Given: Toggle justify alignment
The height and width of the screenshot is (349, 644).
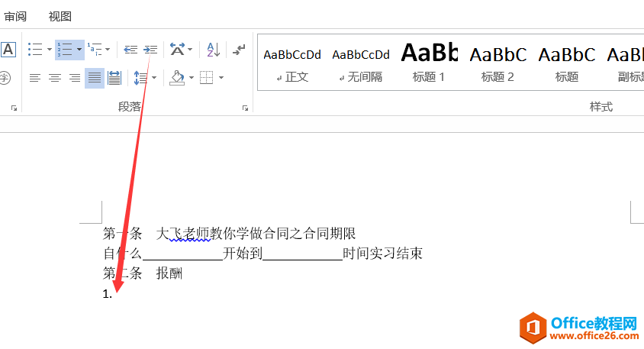Looking at the screenshot, I should coord(95,78).
